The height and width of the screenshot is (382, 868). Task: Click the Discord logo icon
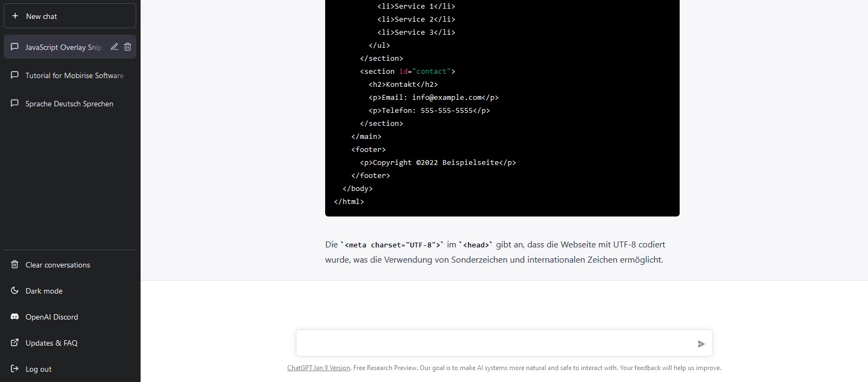point(15,317)
